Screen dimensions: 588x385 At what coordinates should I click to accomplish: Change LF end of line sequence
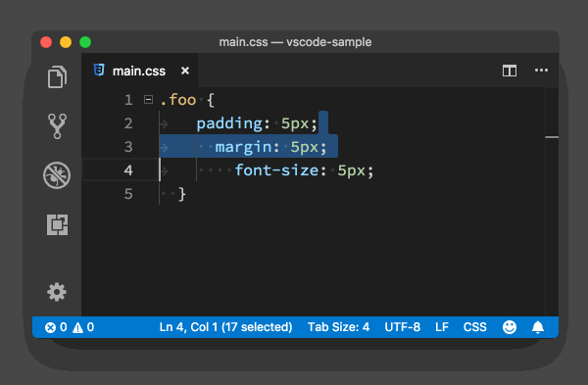pos(442,327)
